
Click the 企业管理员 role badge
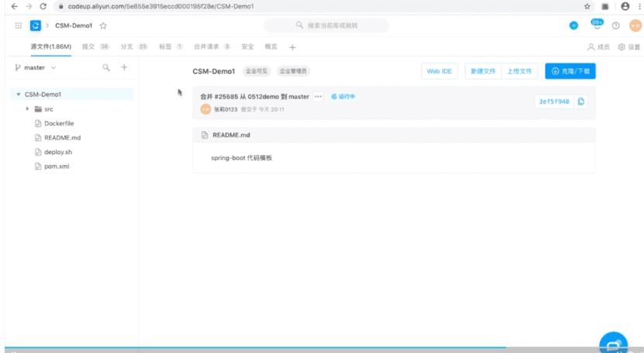tap(293, 71)
